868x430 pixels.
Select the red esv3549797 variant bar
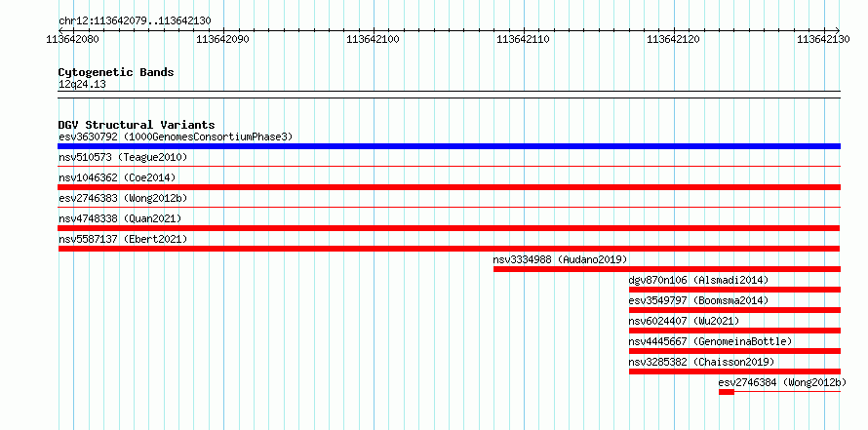[734, 310]
